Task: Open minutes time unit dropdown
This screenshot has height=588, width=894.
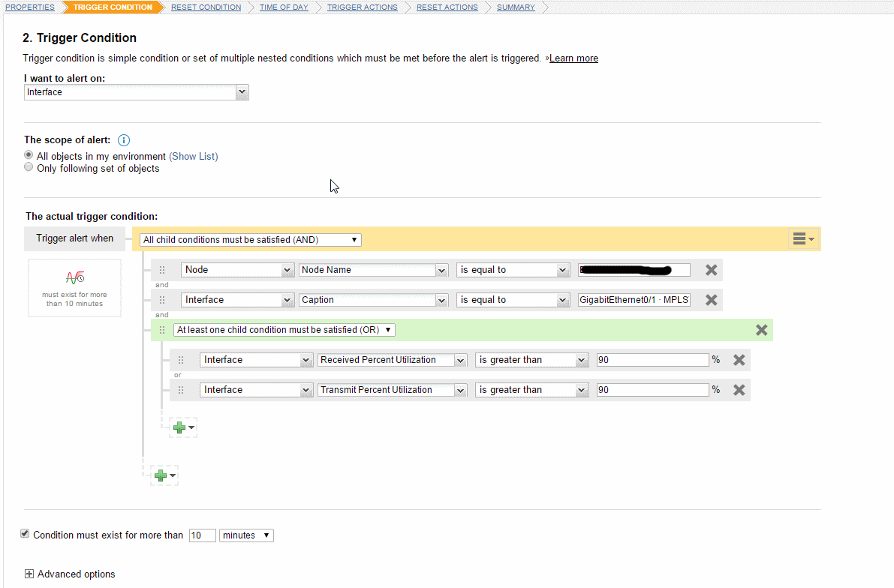Action: 246,535
